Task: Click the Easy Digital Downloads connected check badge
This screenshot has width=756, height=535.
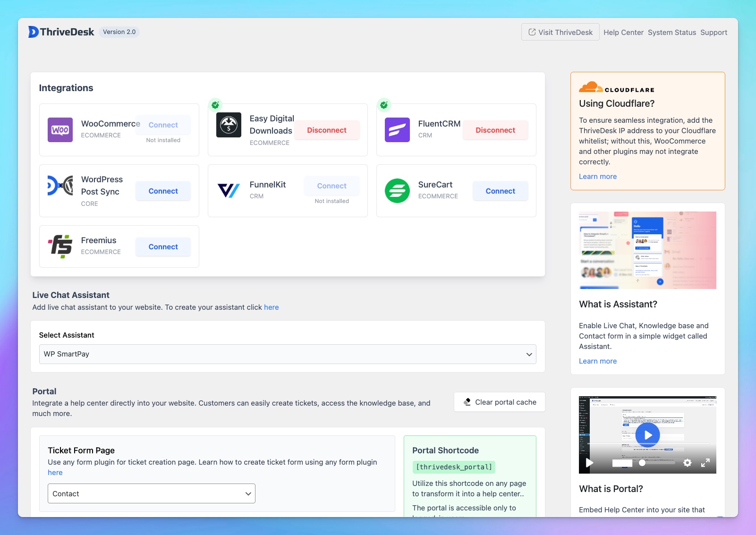Action: pos(215,105)
